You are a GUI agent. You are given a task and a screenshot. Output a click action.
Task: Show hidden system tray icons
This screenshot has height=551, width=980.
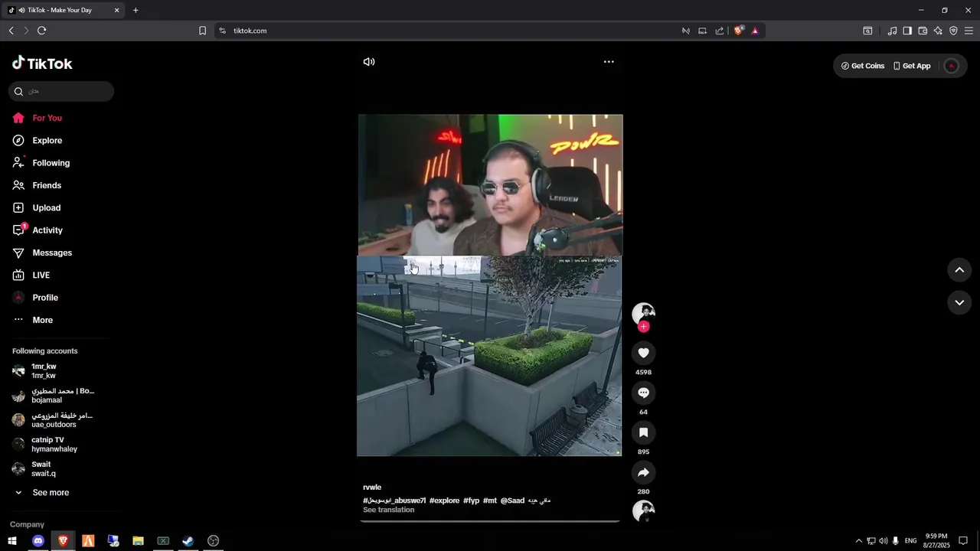coord(858,541)
